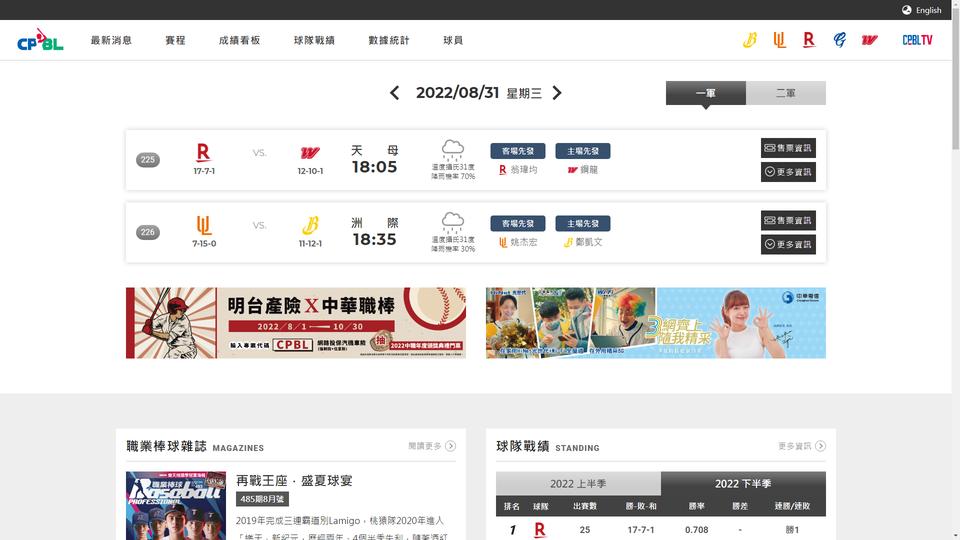Click the date 2022/08/31 text

457,93
